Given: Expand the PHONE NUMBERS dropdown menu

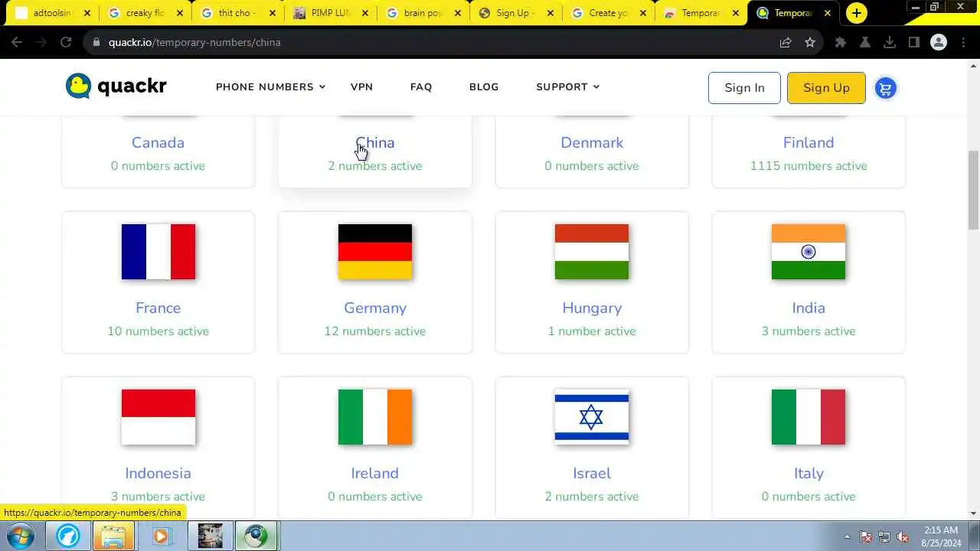Looking at the screenshot, I should tap(271, 86).
